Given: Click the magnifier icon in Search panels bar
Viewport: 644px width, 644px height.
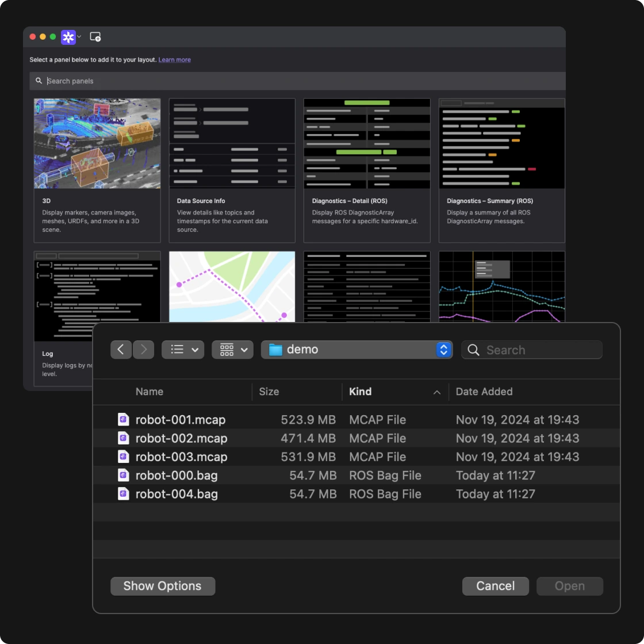Looking at the screenshot, I should tap(39, 80).
